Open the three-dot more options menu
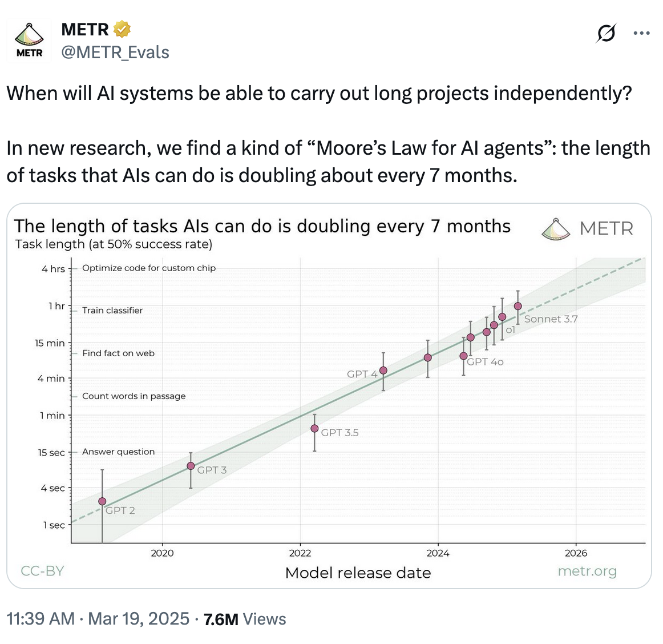The height and width of the screenshot is (644, 663). click(x=641, y=34)
